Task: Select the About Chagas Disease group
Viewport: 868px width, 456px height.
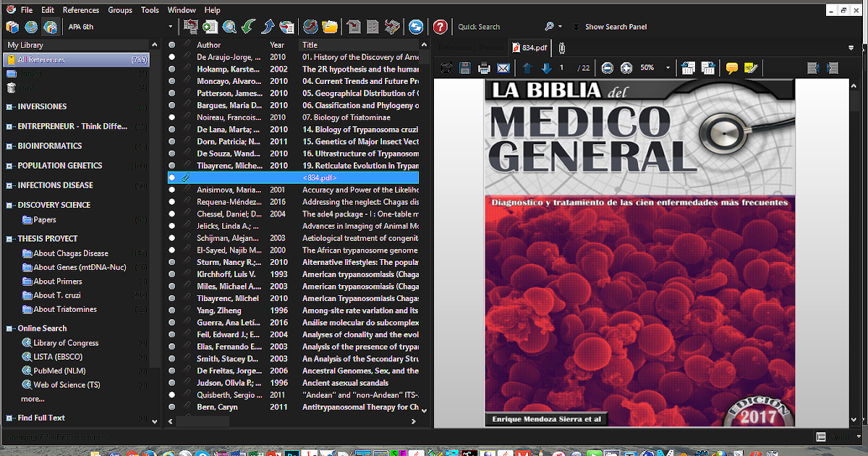Action: (71, 253)
